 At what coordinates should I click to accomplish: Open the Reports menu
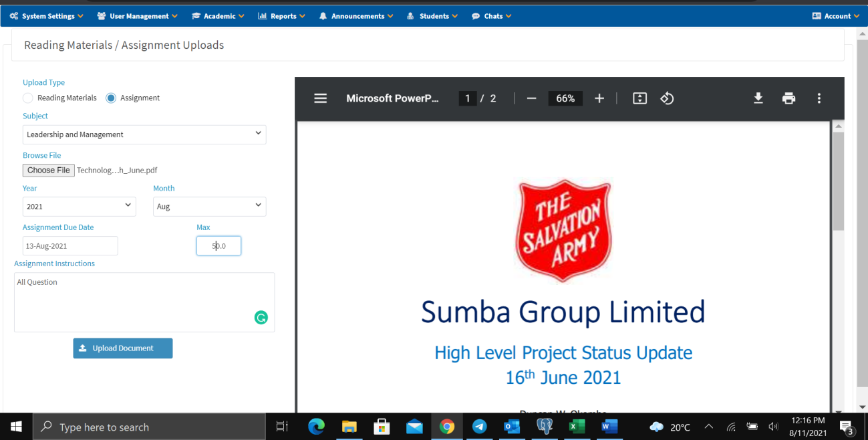point(281,16)
